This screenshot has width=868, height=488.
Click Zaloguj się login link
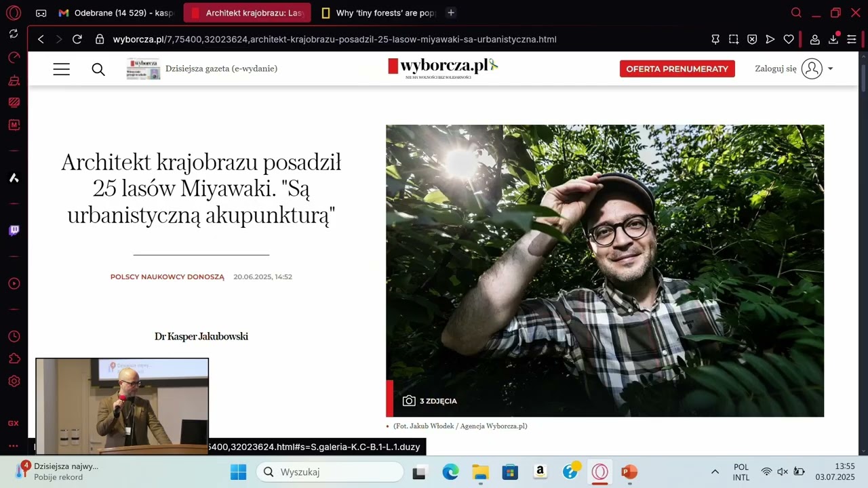tap(776, 68)
